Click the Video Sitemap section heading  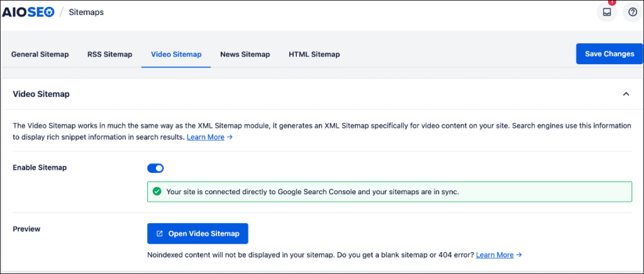(41, 94)
